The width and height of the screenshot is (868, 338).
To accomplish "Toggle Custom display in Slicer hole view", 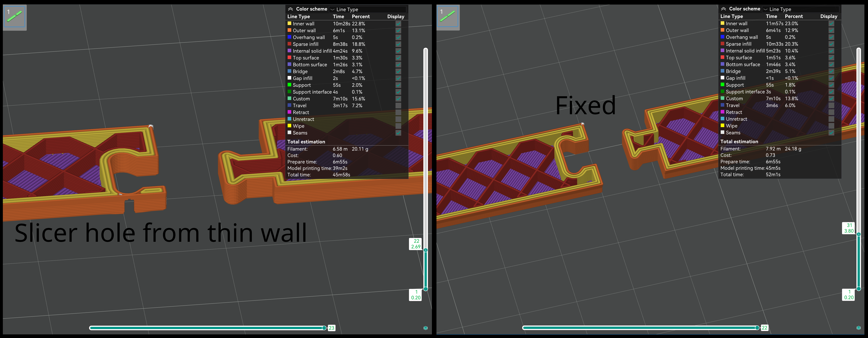I will point(398,99).
